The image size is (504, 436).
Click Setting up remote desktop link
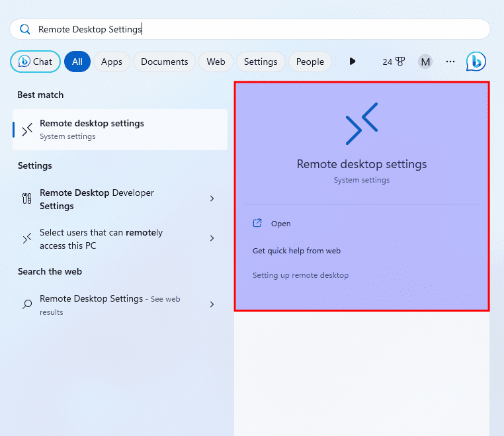tap(300, 275)
